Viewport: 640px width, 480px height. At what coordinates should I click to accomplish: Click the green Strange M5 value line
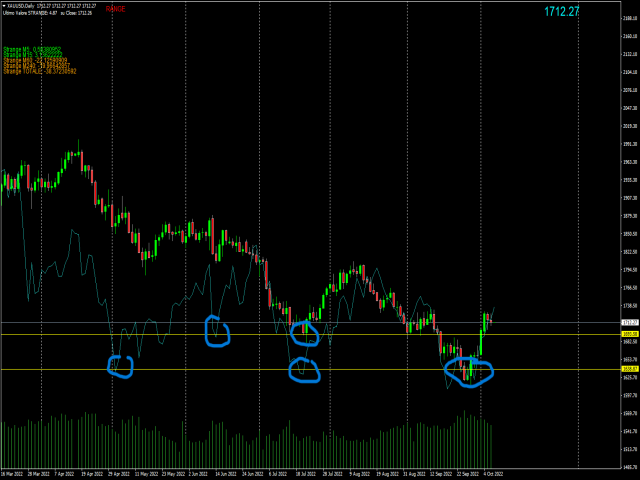tap(32, 49)
